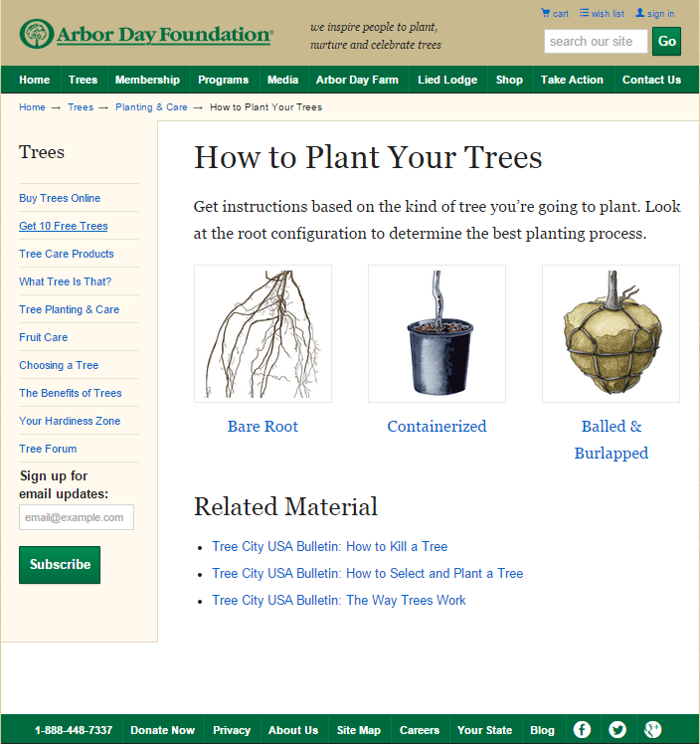
Task: Click the sign in person icon
Action: point(640,13)
